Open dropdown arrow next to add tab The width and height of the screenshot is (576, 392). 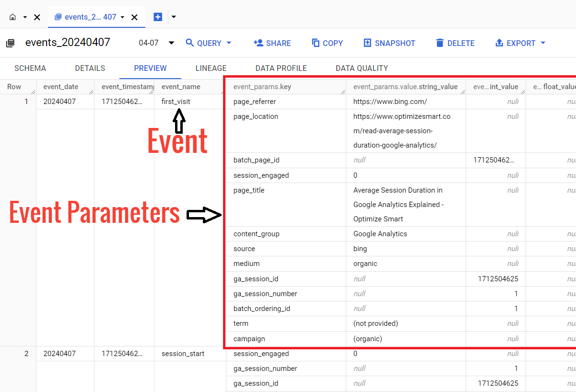pos(174,17)
